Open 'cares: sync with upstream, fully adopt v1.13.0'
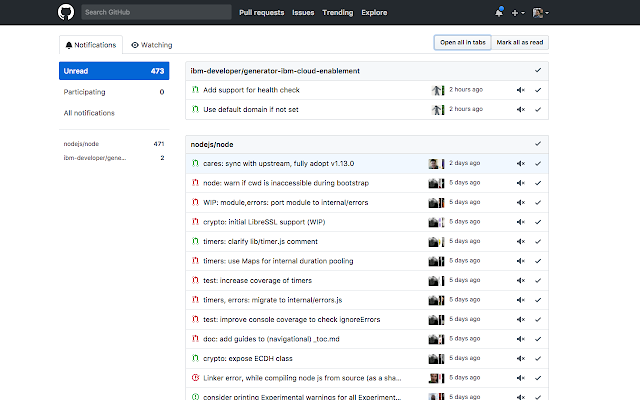The image size is (640, 400). pyautogui.click(x=279, y=163)
